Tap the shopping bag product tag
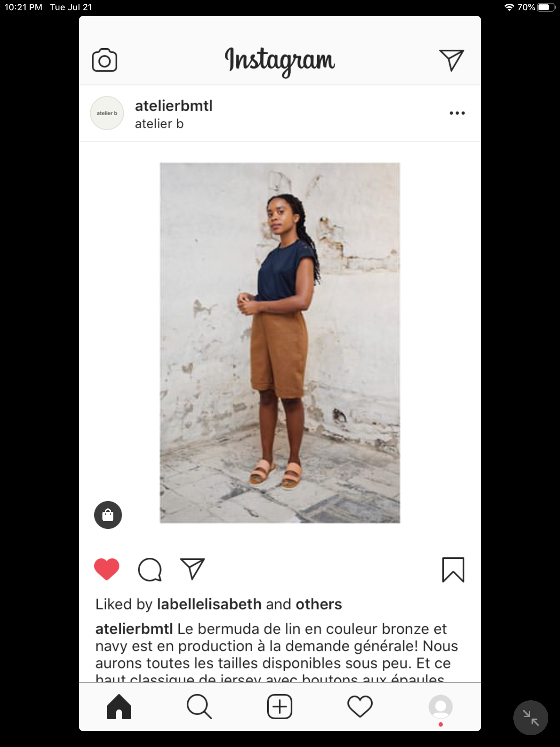The image size is (560, 747). pos(108,515)
